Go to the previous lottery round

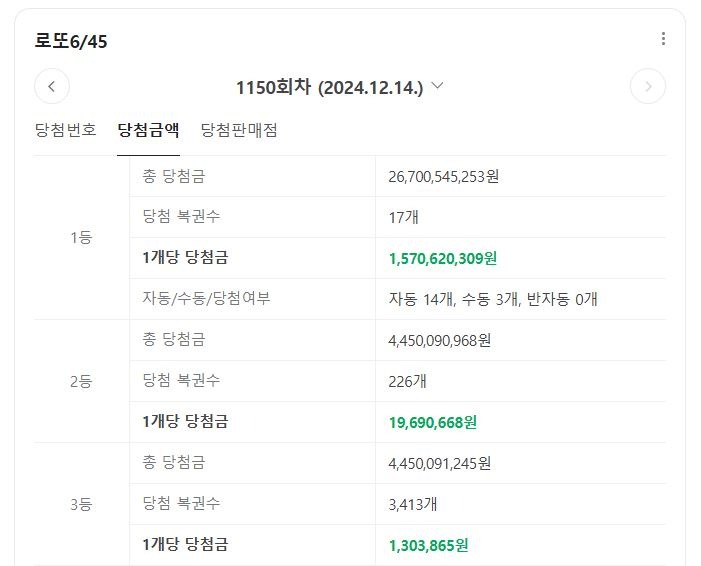coord(52,86)
